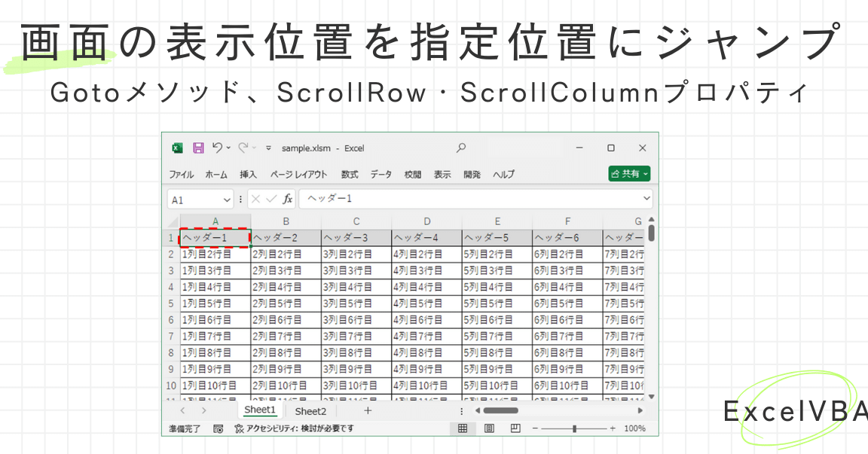
Task: Expand the formula bar chevron
Action: [646, 198]
